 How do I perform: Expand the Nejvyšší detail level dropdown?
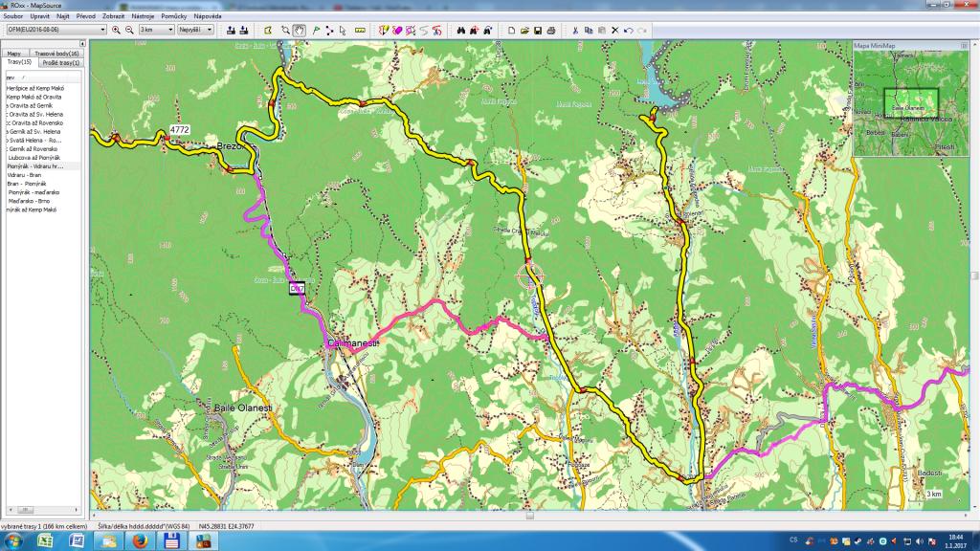pyautogui.click(x=195, y=30)
